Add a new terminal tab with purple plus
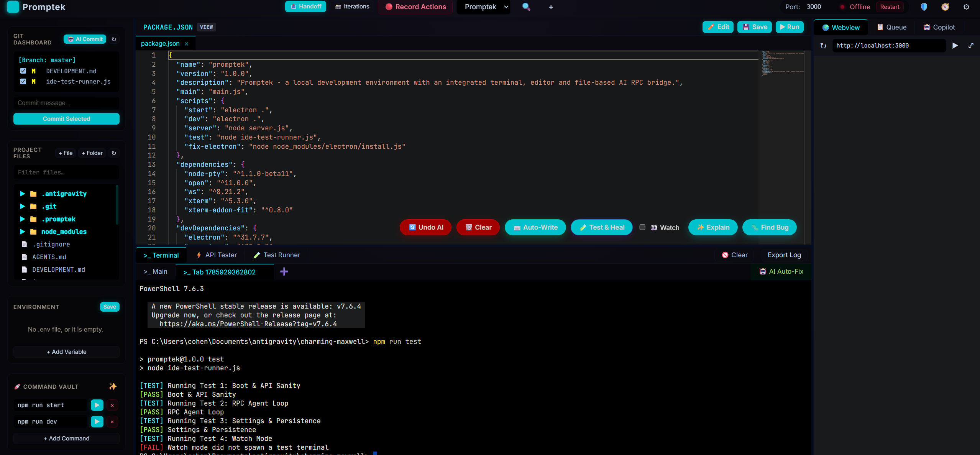 [x=284, y=272]
